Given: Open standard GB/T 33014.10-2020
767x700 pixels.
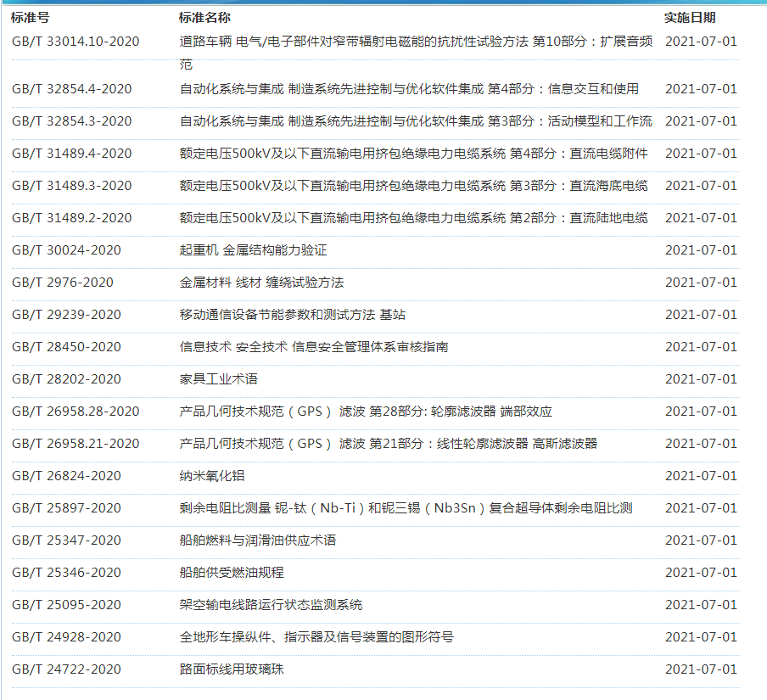Looking at the screenshot, I should (x=76, y=41).
